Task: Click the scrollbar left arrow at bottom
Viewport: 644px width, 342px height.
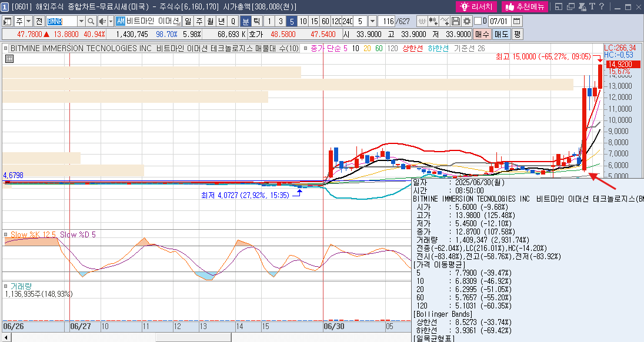Action: coord(6,337)
